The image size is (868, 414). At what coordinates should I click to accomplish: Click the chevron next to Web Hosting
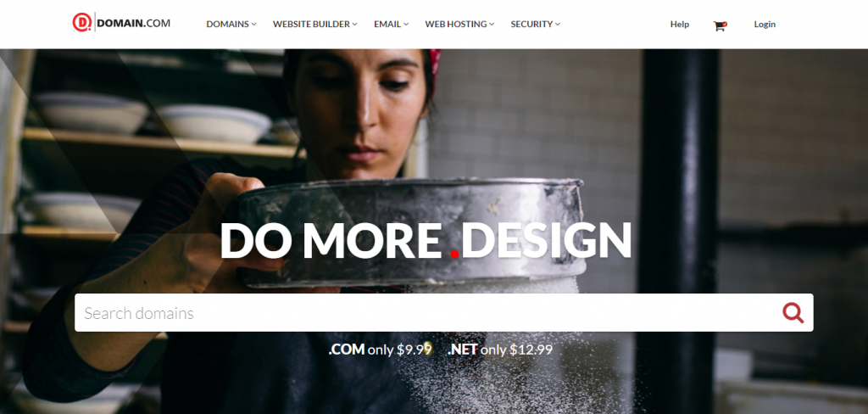pos(492,25)
